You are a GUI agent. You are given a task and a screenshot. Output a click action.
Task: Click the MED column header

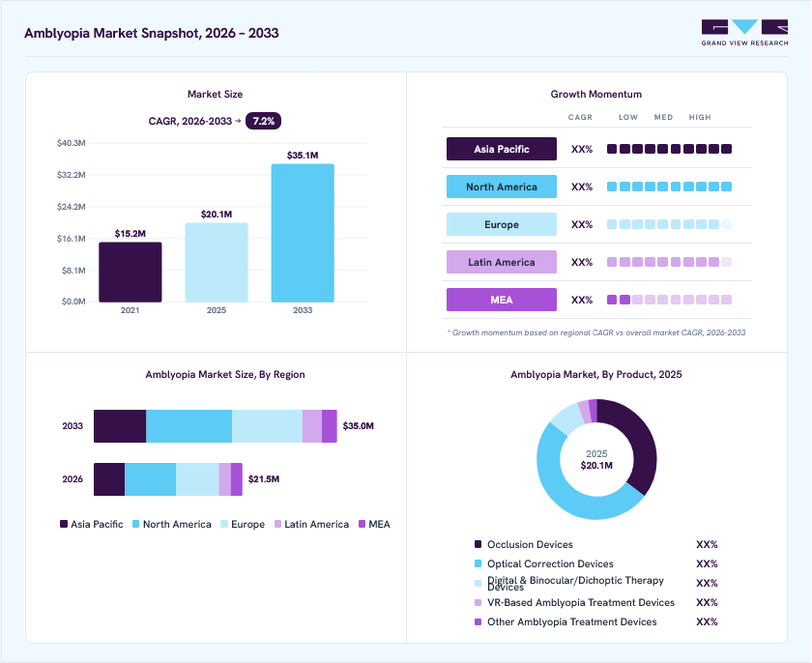[x=663, y=118]
